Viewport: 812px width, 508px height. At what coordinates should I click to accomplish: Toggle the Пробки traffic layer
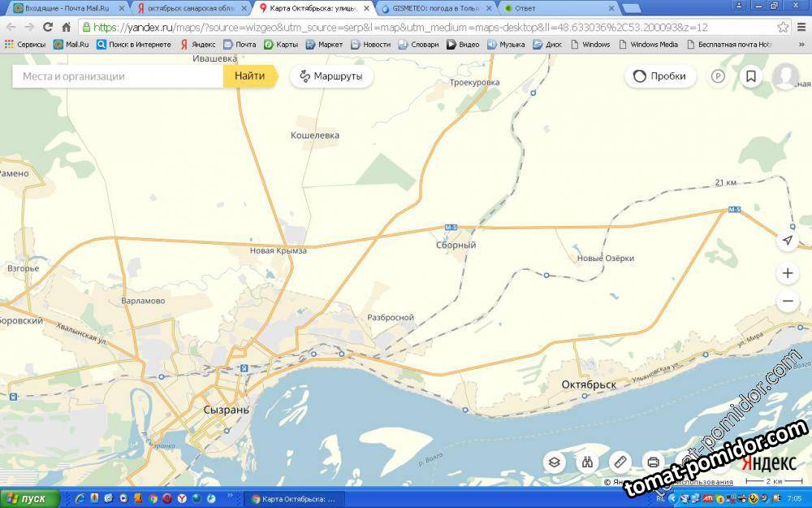coord(660,76)
